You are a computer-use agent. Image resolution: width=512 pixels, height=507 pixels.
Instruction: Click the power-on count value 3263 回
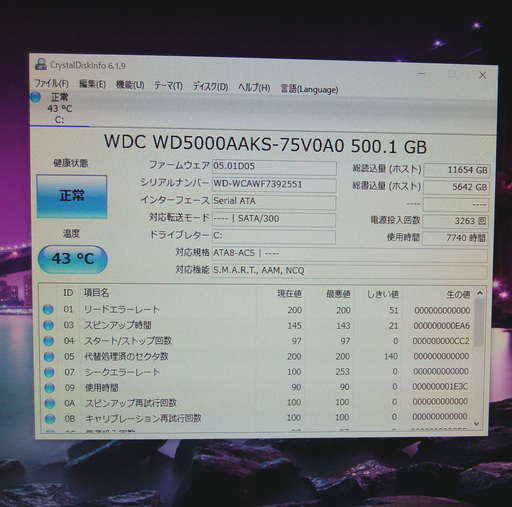[456, 221]
